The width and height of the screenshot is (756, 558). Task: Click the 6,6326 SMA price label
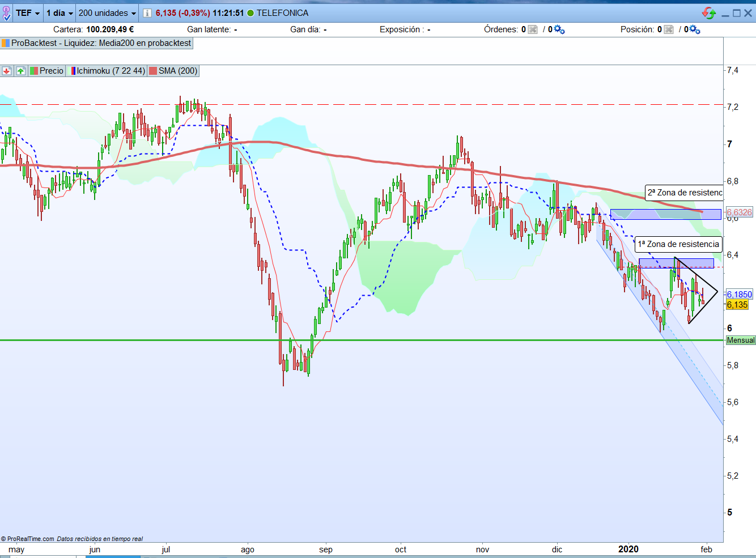[740, 212]
